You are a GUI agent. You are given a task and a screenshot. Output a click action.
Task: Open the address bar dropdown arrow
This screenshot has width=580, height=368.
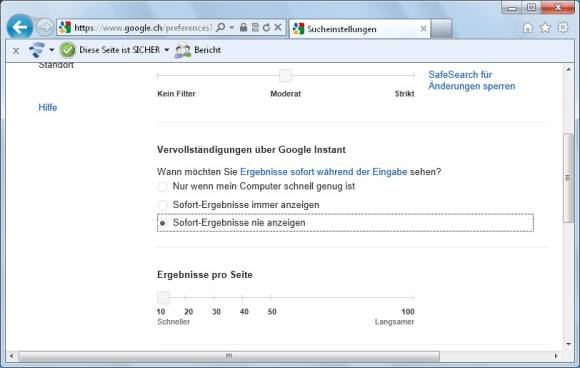click(232, 28)
